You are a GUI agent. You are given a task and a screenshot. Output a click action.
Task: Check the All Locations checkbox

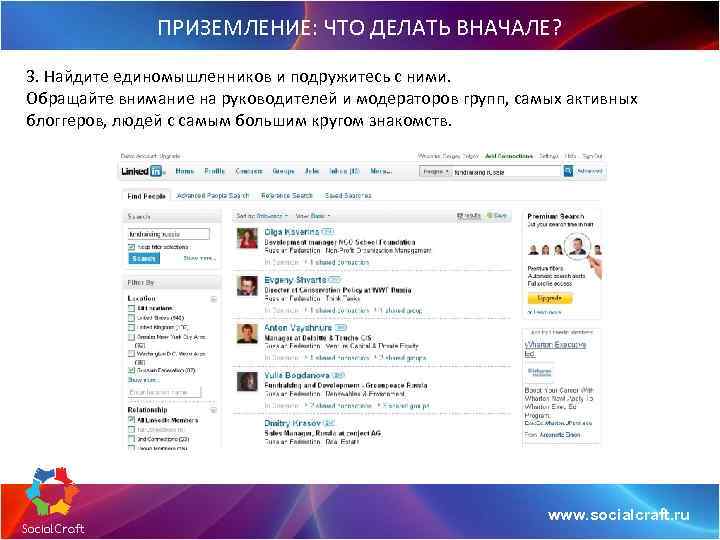click(131, 308)
